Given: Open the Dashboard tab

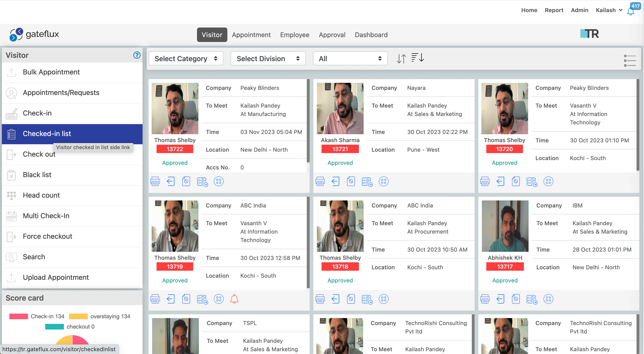Looking at the screenshot, I should point(371,35).
